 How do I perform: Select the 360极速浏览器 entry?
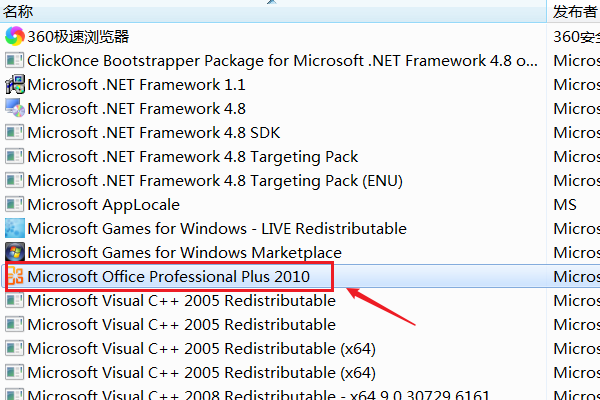click(x=78, y=37)
